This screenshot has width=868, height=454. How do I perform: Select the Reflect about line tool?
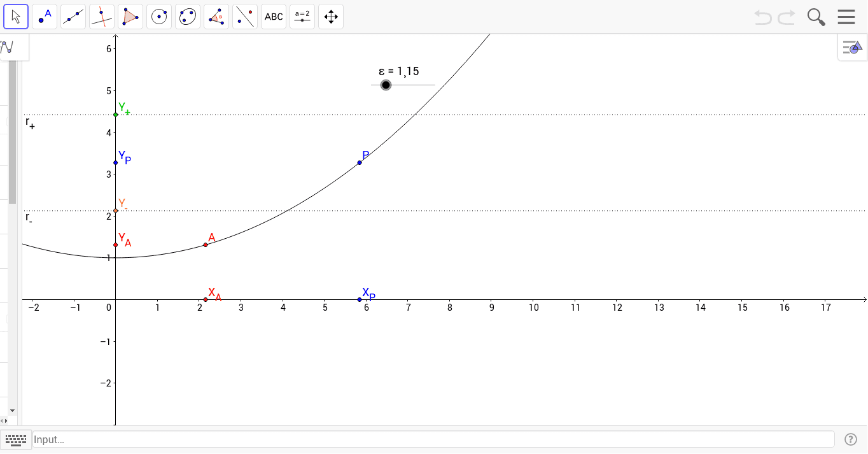pyautogui.click(x=245, y=17)
